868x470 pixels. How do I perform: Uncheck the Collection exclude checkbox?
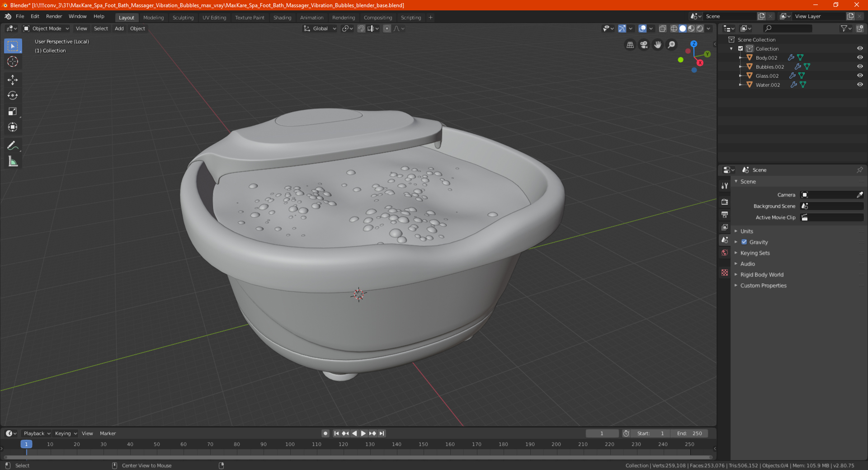pyautogui.click(x=741, y=48)
